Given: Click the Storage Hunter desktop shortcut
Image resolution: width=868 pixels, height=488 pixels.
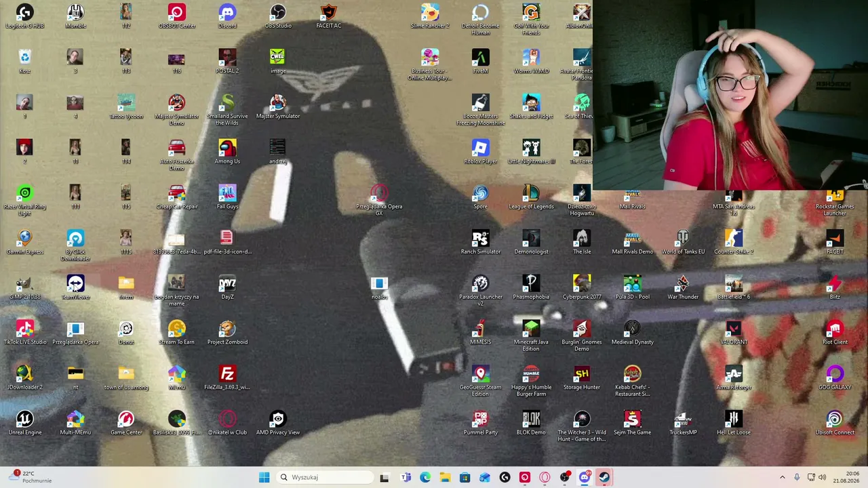Looking at the screenshot, I should click(582, 378).
